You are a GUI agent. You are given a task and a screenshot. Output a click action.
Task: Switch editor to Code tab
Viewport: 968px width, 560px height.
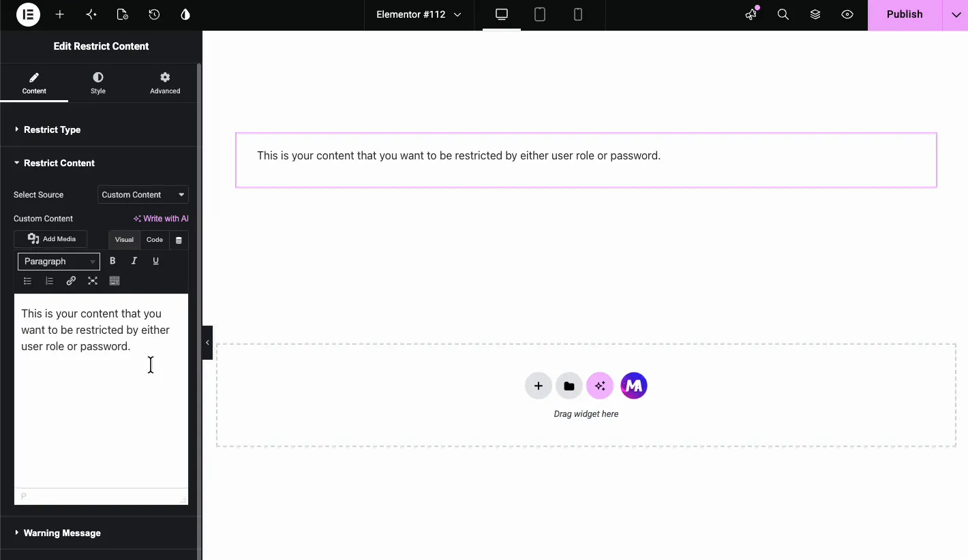[155, 240]
